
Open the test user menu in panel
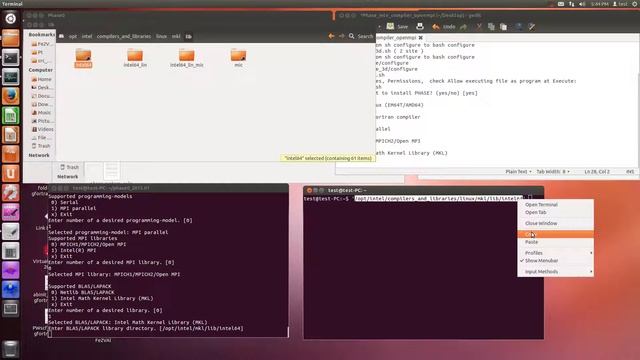tap(620, 4)
